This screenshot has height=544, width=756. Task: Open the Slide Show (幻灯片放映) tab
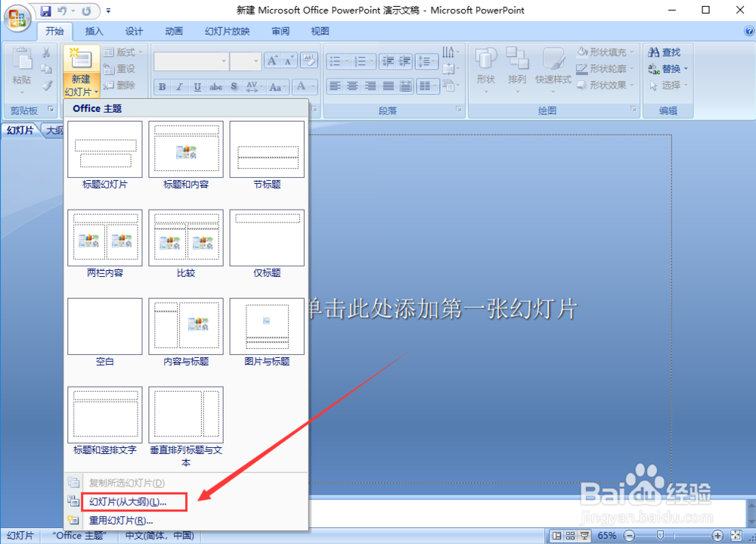[x=227, y=31]
